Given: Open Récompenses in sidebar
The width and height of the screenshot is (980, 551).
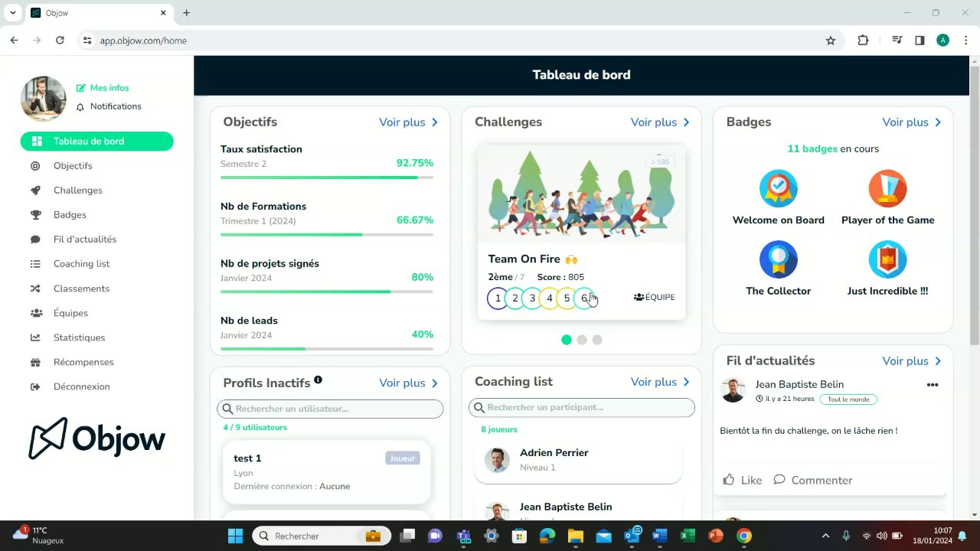Looking at the screenshot, I should tap(83, 362).
